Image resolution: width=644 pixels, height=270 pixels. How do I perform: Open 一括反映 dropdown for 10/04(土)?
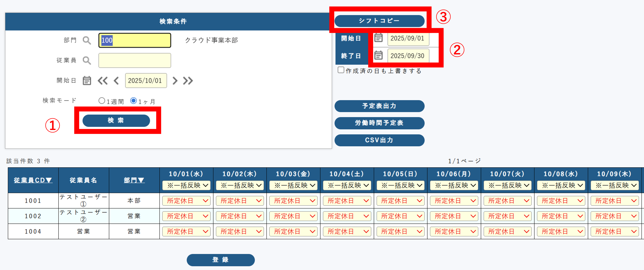347,185
